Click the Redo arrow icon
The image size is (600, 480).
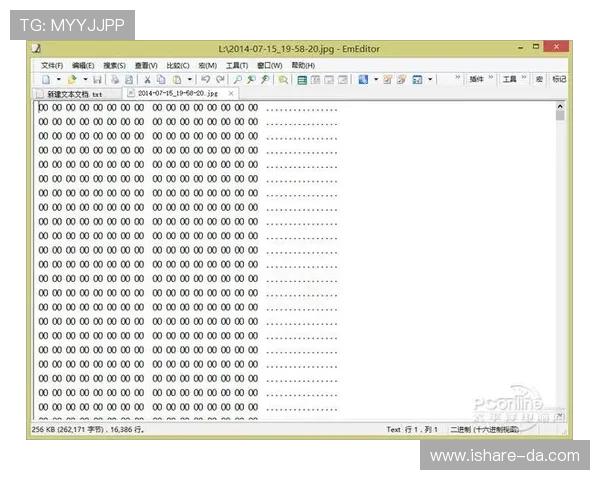pos(220,79)
